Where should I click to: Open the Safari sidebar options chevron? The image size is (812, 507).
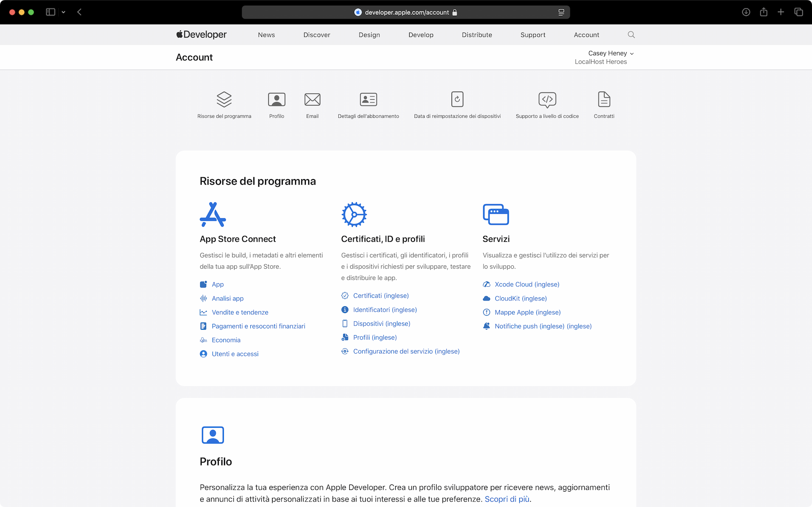point(64,12)
